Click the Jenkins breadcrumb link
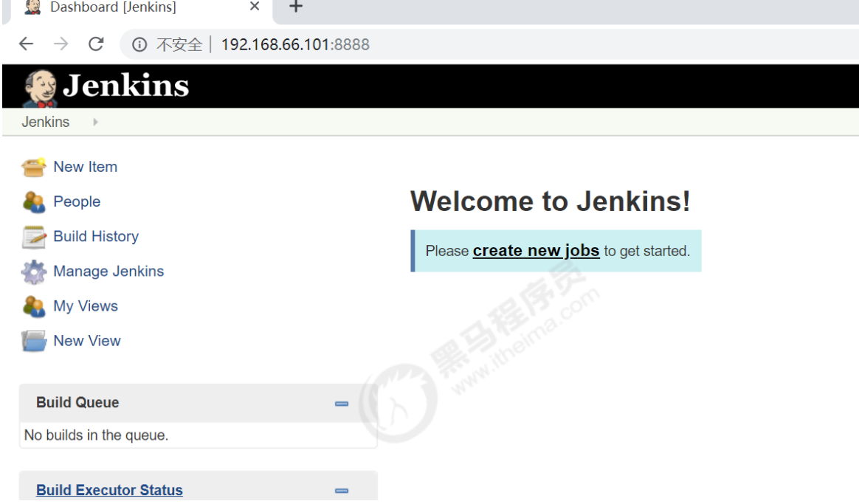The height and width of the screenshot is (504, 859). 46,122
